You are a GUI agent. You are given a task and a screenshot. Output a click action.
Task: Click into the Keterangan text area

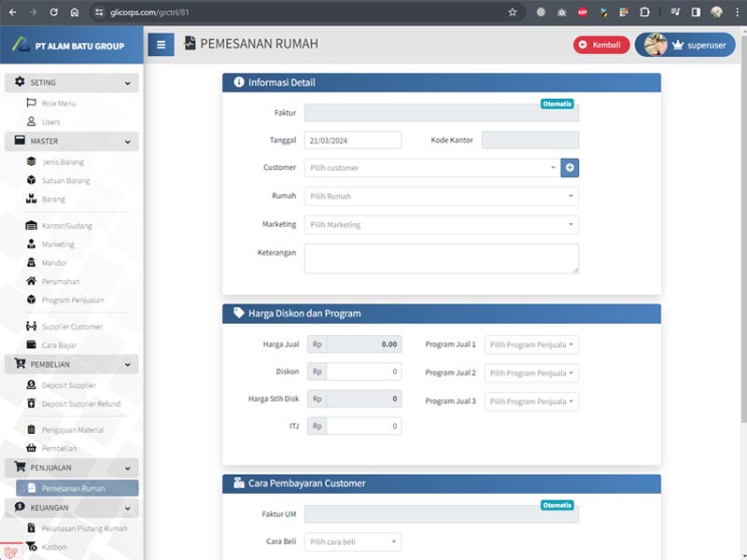tap(441, 259)
